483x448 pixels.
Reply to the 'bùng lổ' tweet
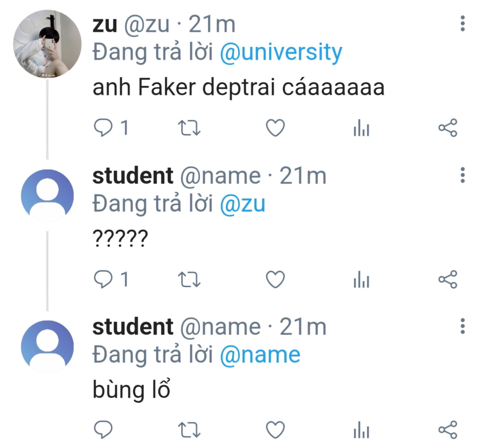[x=103, y=430]
